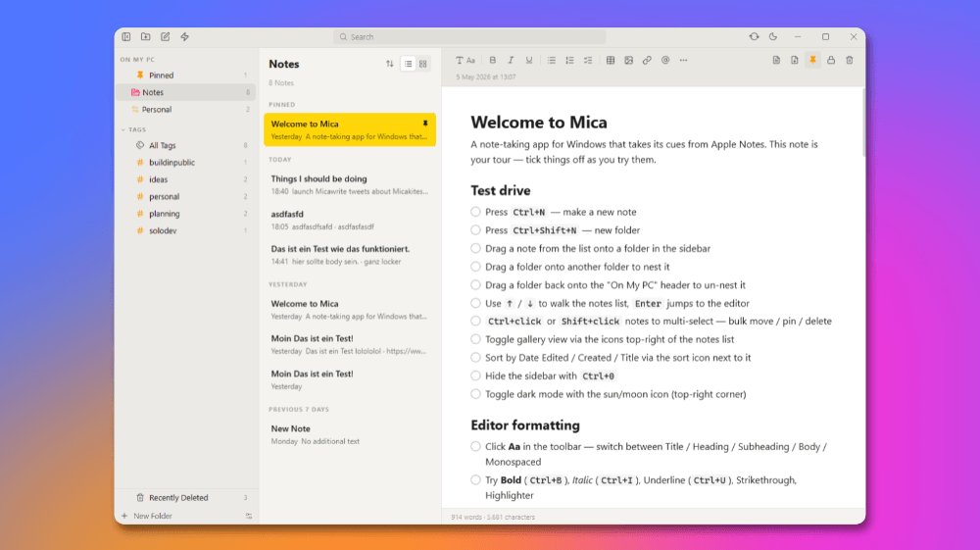Check Click Aa in the toolbar item
The image size is (980, 550).
click(x=475, y=446)
